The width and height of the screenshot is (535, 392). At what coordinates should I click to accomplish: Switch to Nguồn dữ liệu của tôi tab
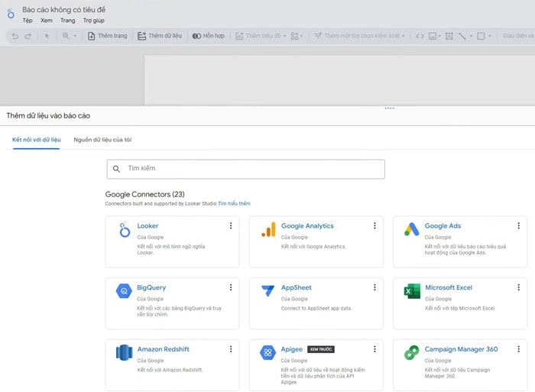point(102,140)
